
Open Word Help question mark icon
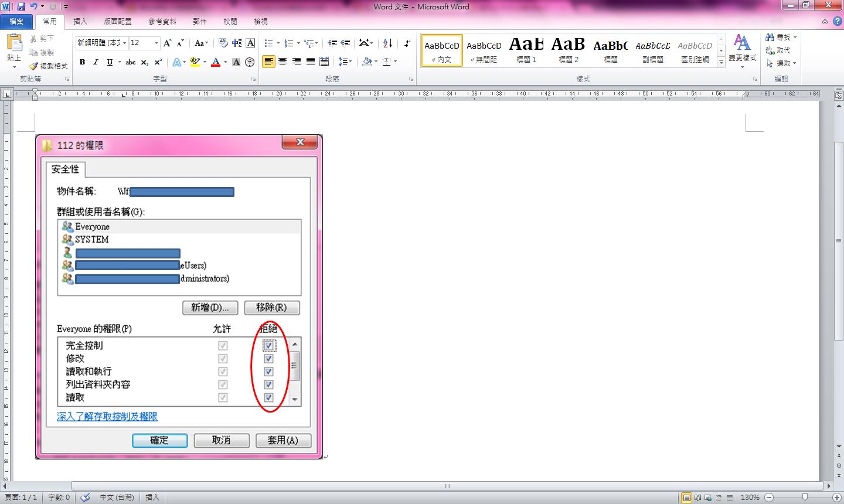point(837,21)
